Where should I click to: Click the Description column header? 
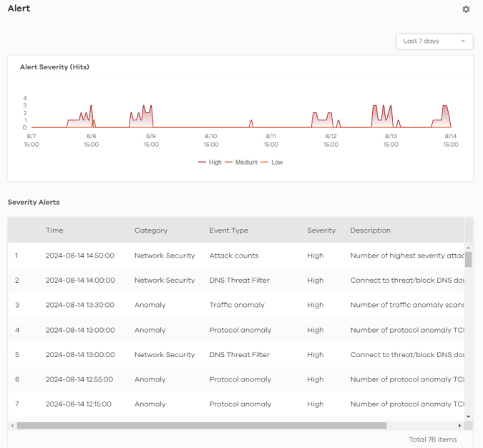click(x=371, y=230)
